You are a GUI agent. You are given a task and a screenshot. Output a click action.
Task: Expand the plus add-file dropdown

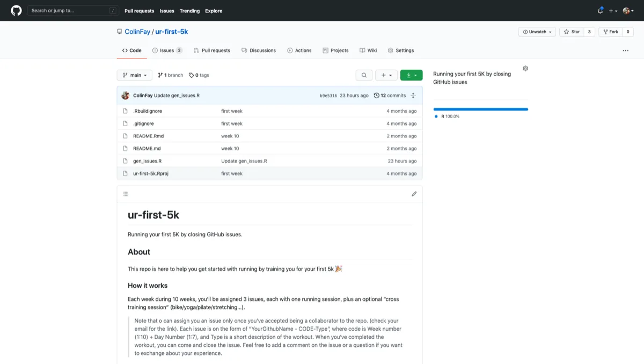tap(386, 75)
